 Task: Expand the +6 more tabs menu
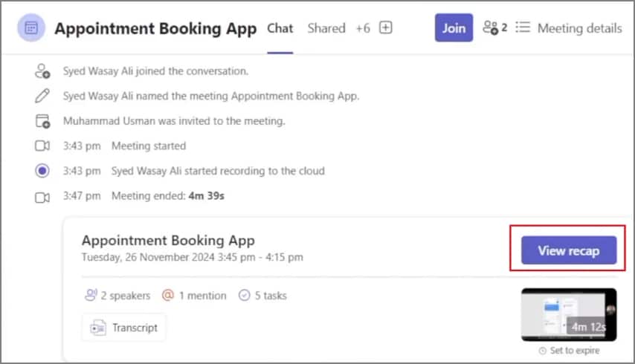pos(363,28)
